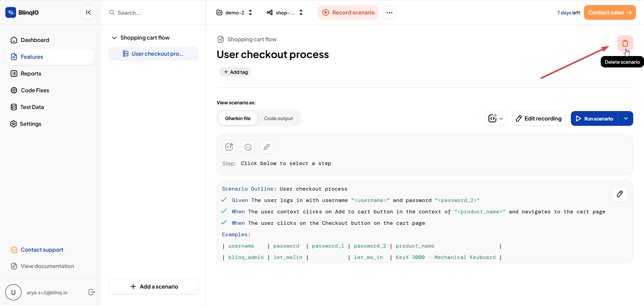This screenshot has height=306, width=644.
Task: Expand the Run scenario dropdown arrow
Action: tap(626, 118)
